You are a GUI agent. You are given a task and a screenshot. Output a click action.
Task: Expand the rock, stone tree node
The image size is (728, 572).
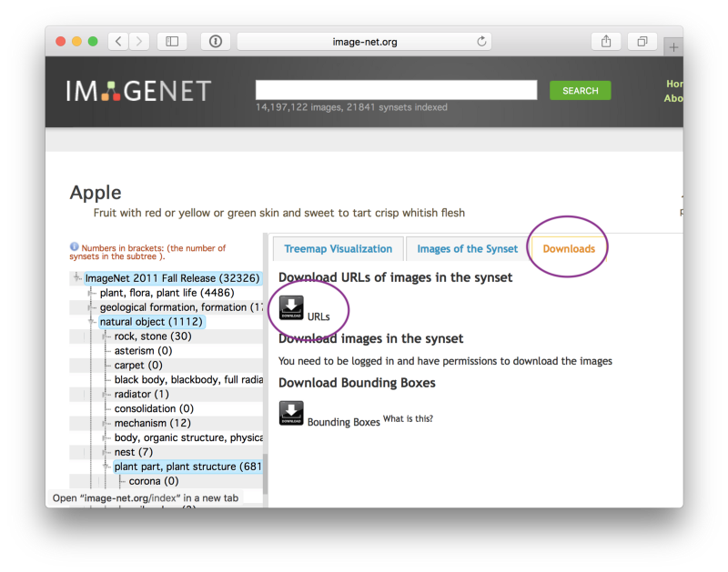(x=106, y=336)
